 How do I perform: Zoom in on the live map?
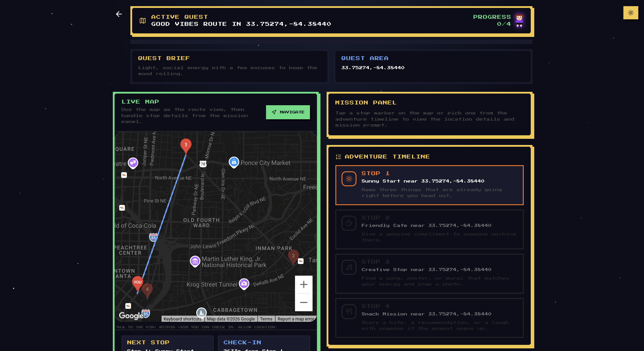[304, 284]
